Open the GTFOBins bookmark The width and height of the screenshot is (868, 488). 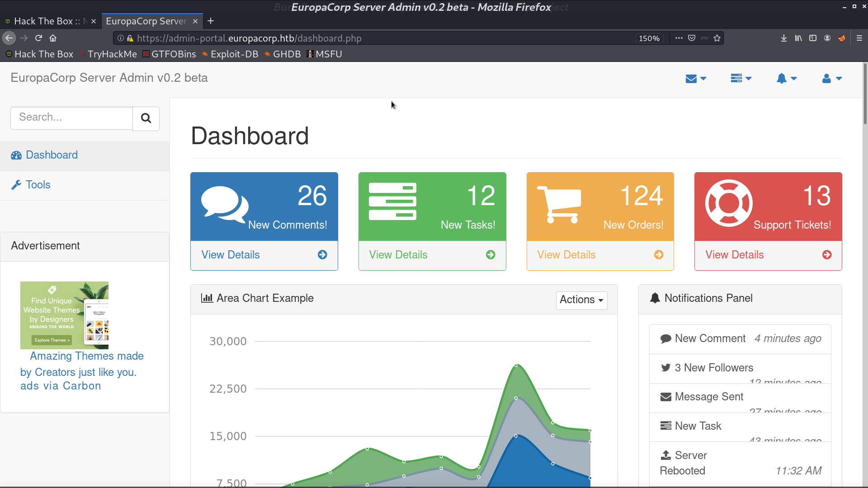click(169, 54)
